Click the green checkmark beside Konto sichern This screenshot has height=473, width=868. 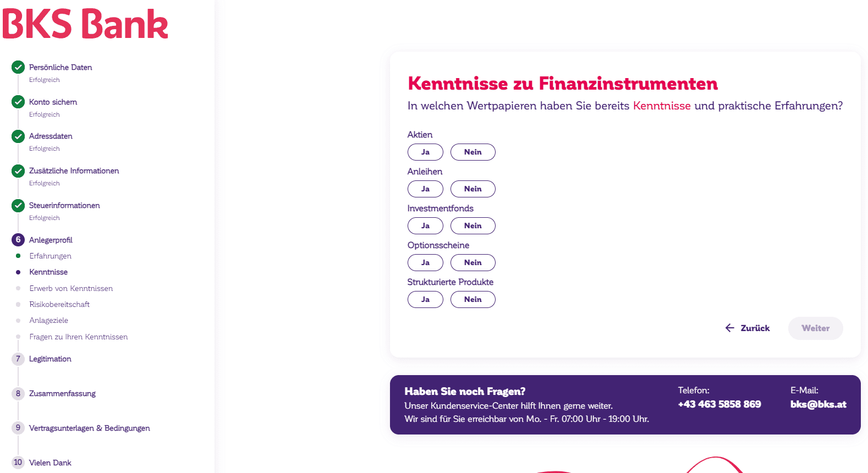point(18,102)
